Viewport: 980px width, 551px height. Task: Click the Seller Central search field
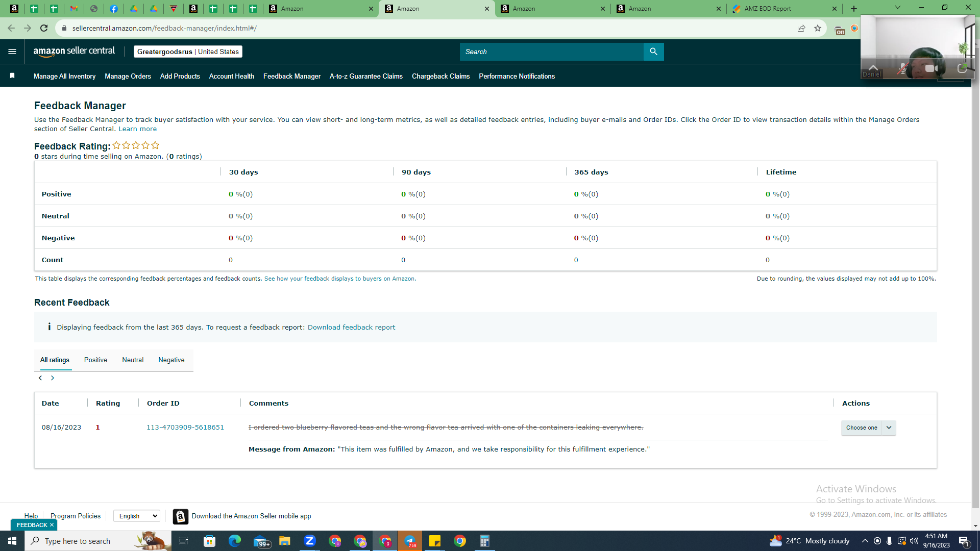coord(552,52)
